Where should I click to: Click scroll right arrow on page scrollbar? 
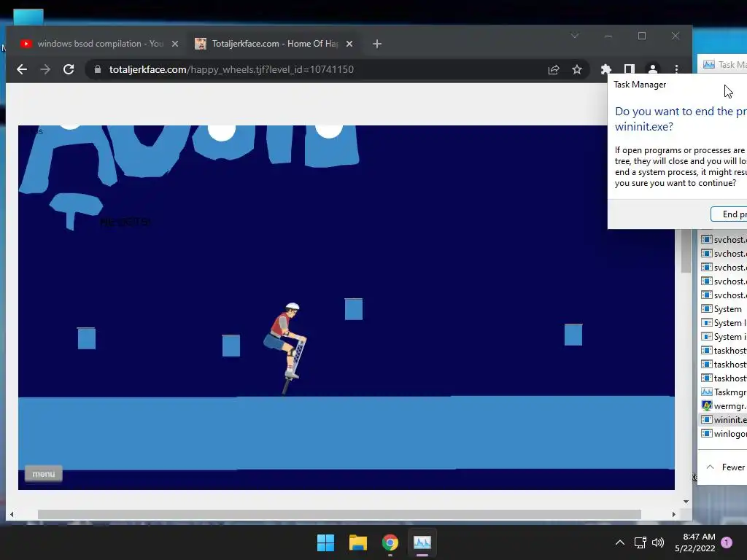pyautogui.click(x=673, y=514)
